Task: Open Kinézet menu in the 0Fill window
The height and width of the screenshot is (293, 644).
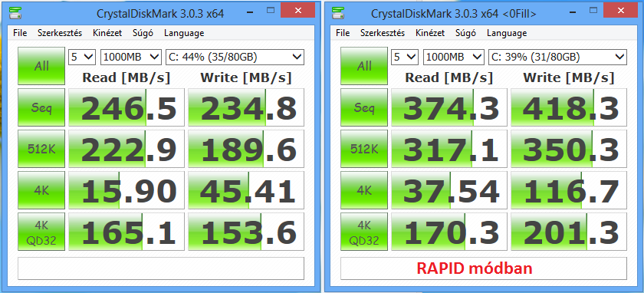Action: pos(430,33)
